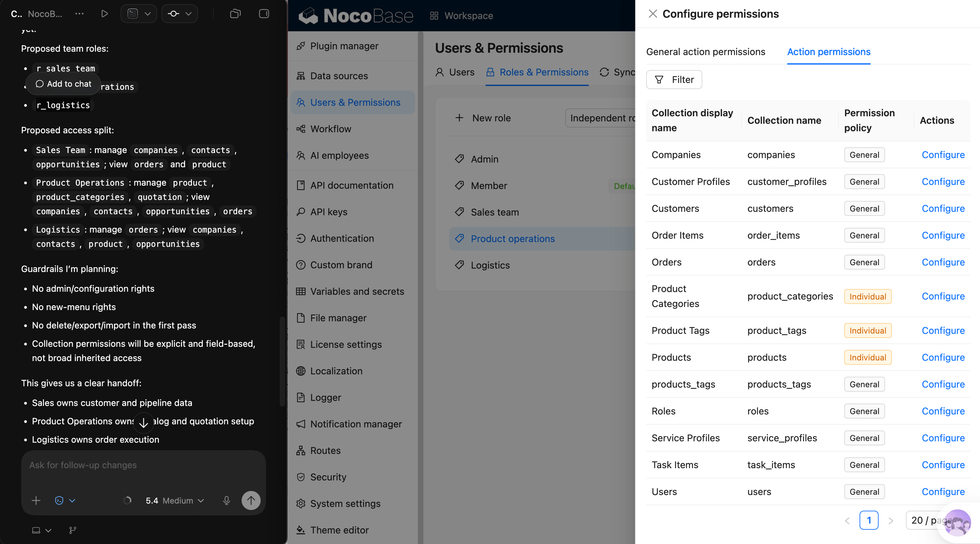Switch to the General action permissions tab
The image size is (980, 544).
pyautogui.click(x=706, y=52)
